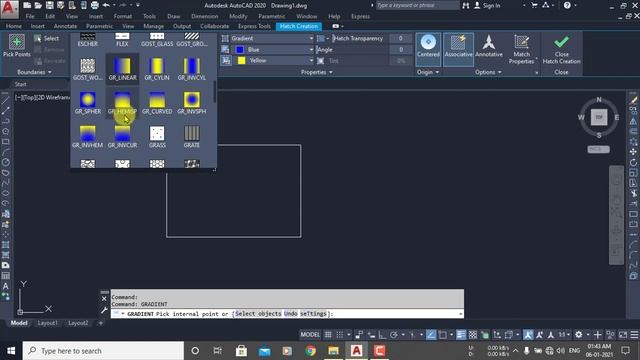Pick the GR_CURVED gradient pattern
The height and width of the screenshot is (360, 640).
[157, 103]
